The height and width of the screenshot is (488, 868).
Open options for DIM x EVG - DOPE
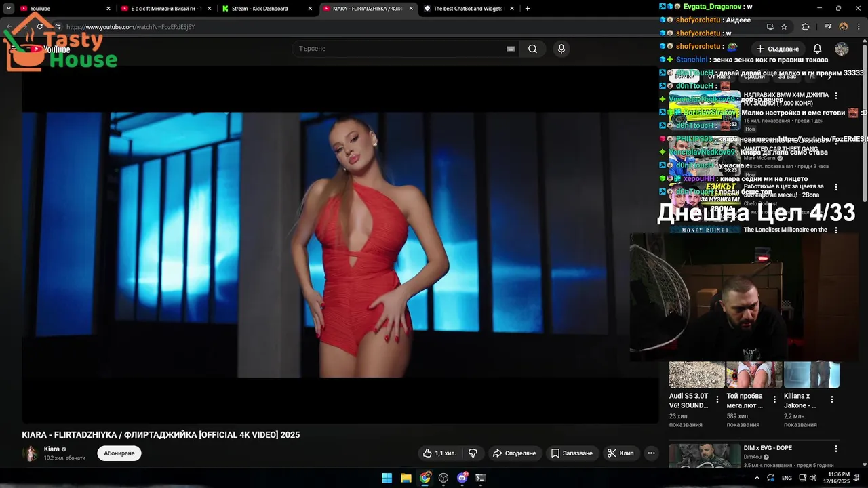835,449
